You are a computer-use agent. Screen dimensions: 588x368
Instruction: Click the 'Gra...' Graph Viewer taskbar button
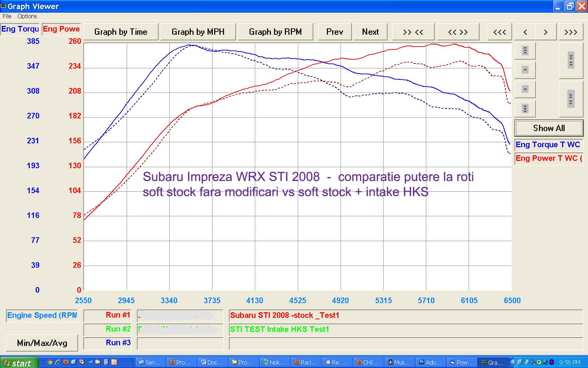492,362
